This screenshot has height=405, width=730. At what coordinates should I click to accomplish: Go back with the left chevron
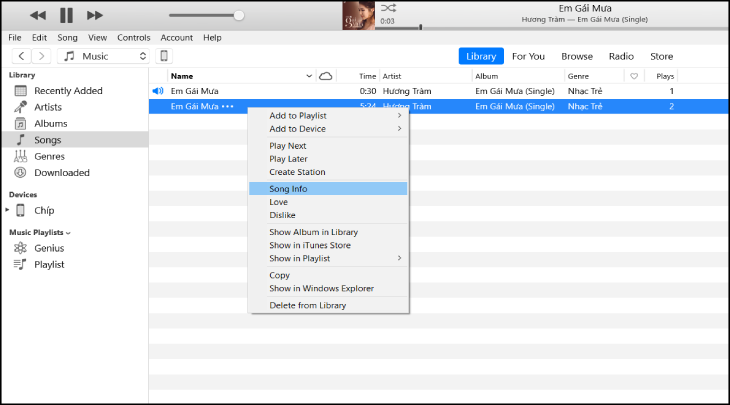(21, 56)
